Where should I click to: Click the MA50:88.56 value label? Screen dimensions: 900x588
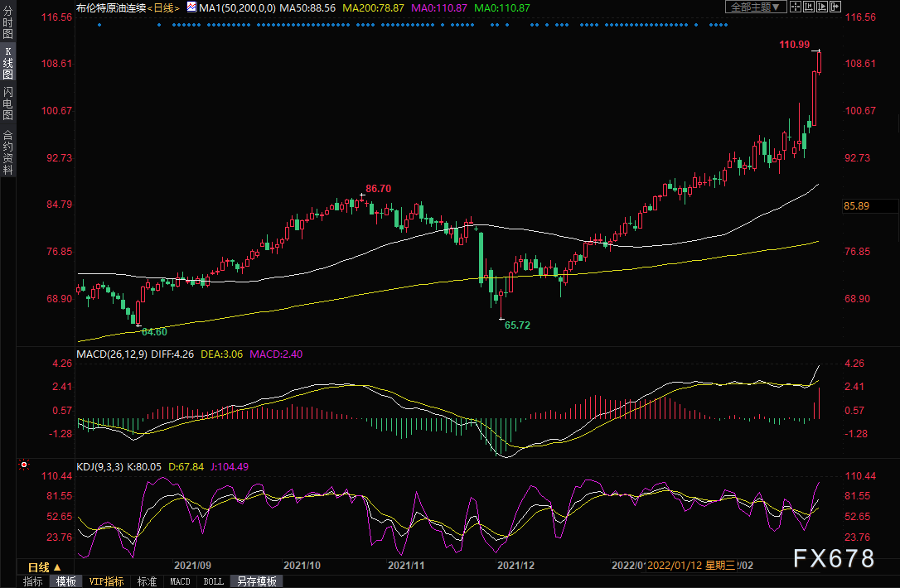coord(307,8)
